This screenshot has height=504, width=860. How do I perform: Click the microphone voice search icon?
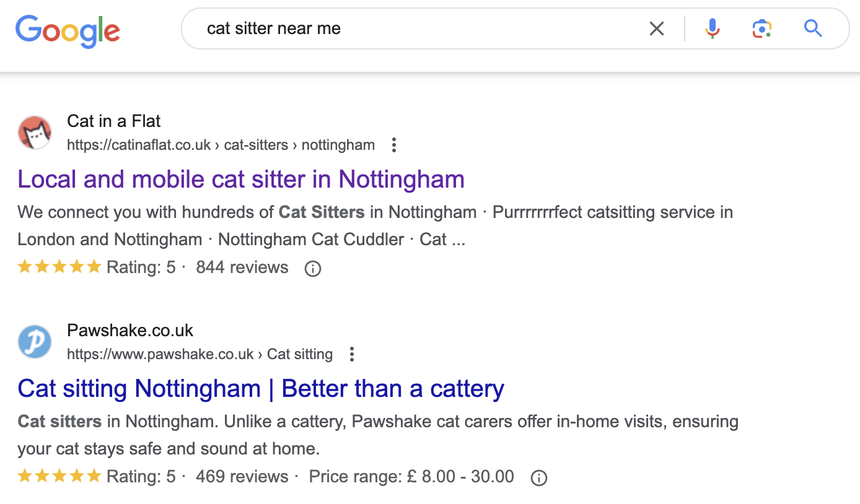(712, 28)
